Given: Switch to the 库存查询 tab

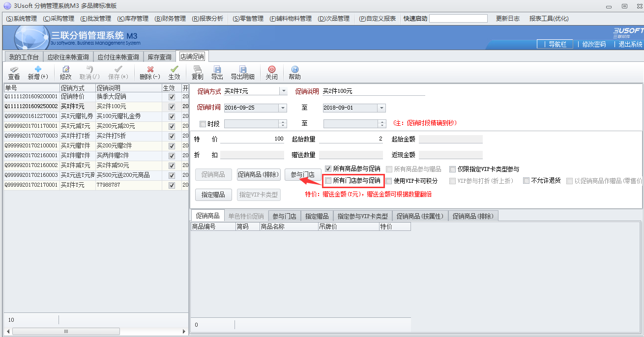Looking at the screenshot, I should pyautogui.click(x=159, y=57).
